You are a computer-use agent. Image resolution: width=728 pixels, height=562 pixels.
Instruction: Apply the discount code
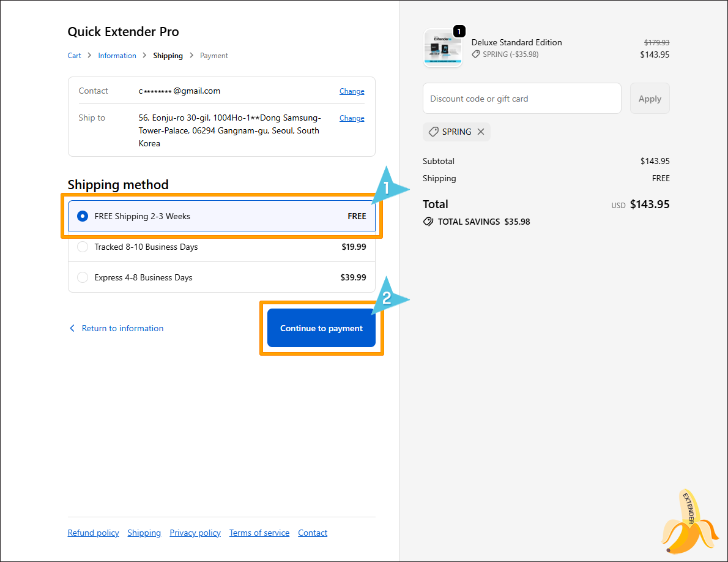pyautogui.click(x=650, y=99)
